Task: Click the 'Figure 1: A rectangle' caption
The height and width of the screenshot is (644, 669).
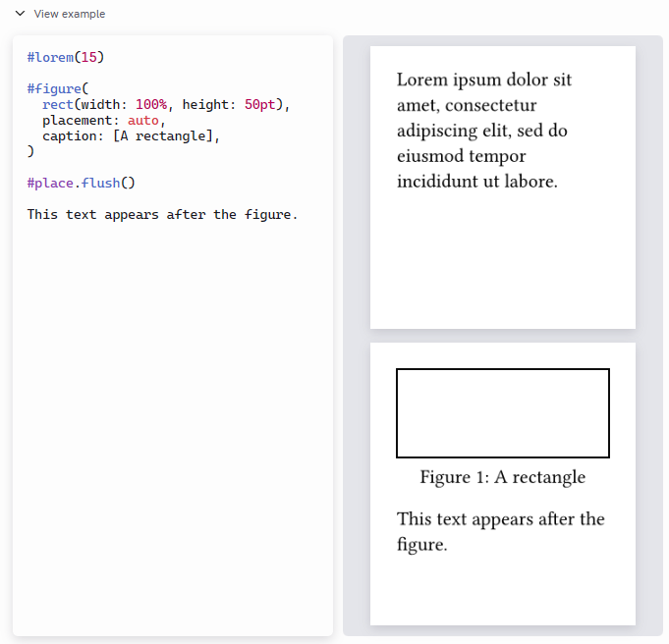Action: pos(502,477)
